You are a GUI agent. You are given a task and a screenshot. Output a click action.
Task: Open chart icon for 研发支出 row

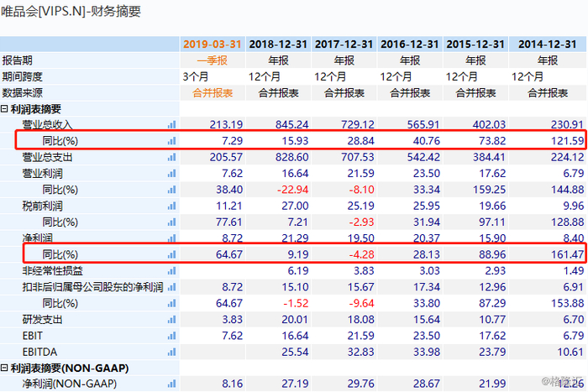(171, 320)
